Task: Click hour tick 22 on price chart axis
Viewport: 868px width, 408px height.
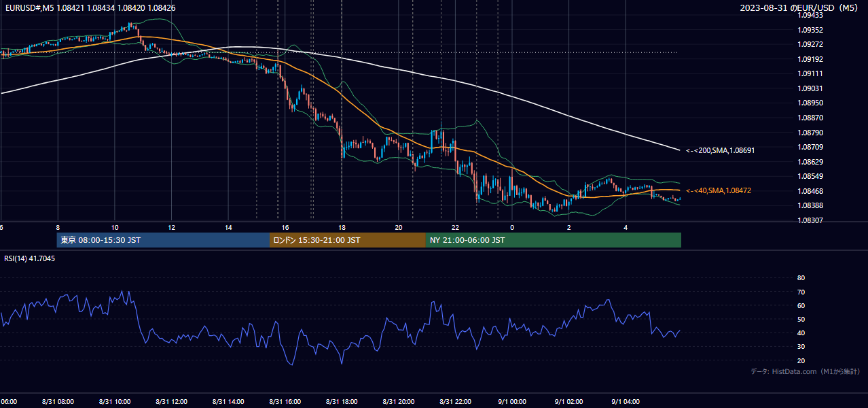Action: 456,228
